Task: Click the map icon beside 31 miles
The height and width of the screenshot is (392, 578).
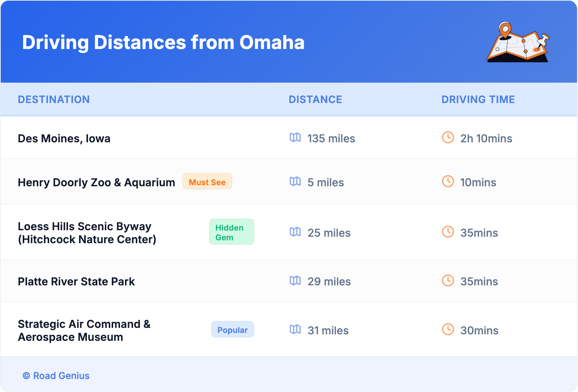Action: point(295,330)
